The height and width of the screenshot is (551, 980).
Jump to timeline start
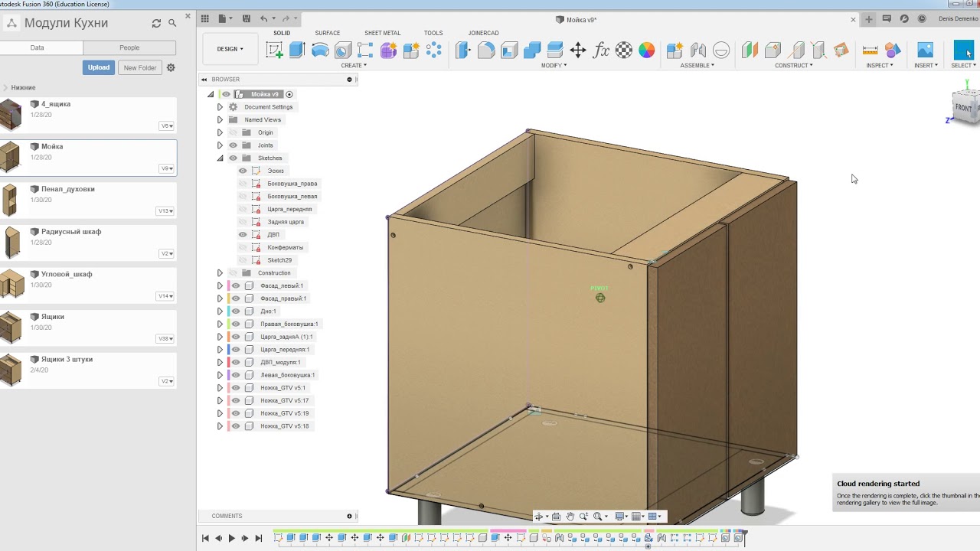[x=205, y=538]
